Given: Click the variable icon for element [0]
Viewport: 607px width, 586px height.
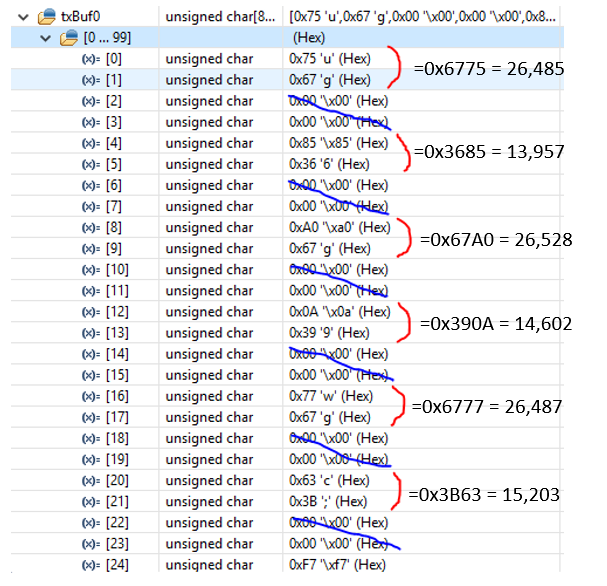Looking at the screenshot, I should click(91, 59).
